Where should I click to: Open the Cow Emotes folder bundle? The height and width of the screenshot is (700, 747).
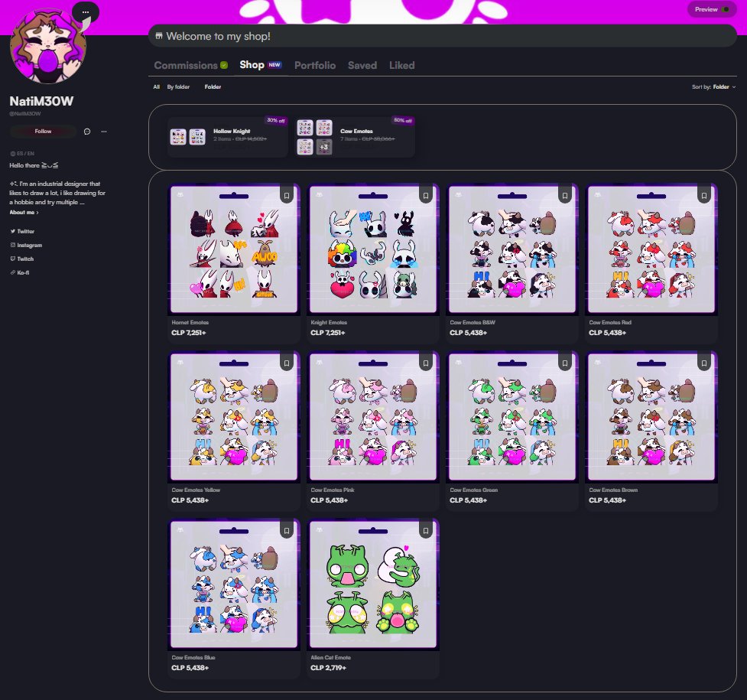coord(355,137)
